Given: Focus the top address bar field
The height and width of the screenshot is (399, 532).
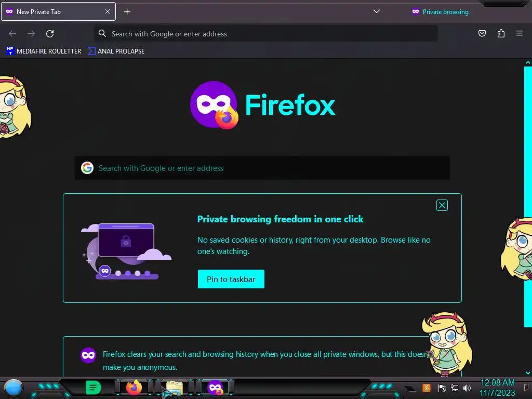Looking at the screenshot, I should 265,34.
